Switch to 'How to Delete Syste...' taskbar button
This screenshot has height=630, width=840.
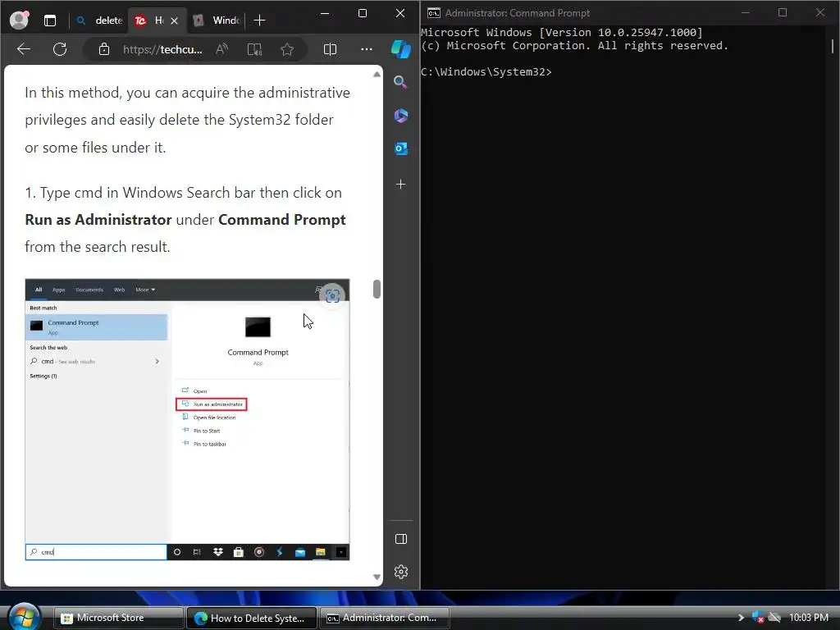[x=251, y=618]
